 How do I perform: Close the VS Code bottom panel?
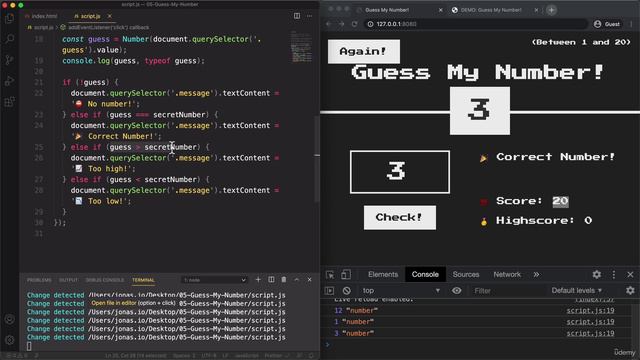click(309, 280)
